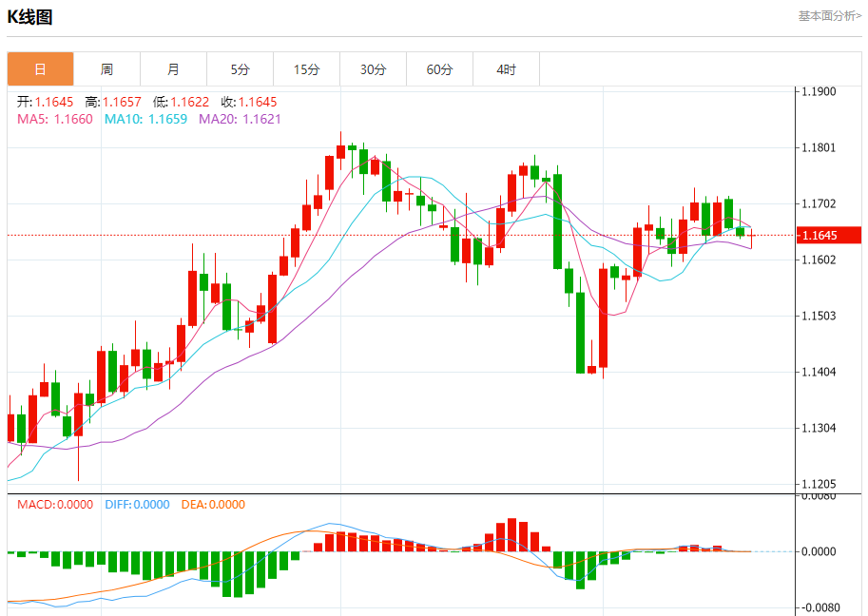Click the red 1.1645 current price tag

pos(830,235)
